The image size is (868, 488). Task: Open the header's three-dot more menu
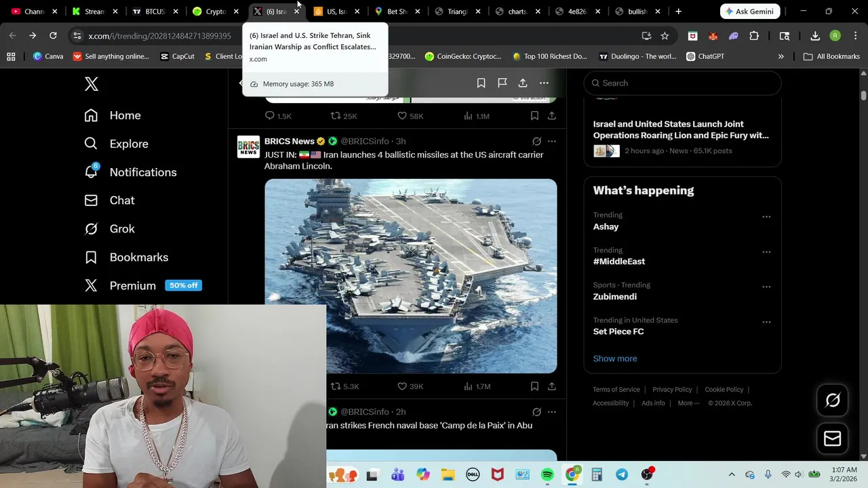(x=544, y=83)
